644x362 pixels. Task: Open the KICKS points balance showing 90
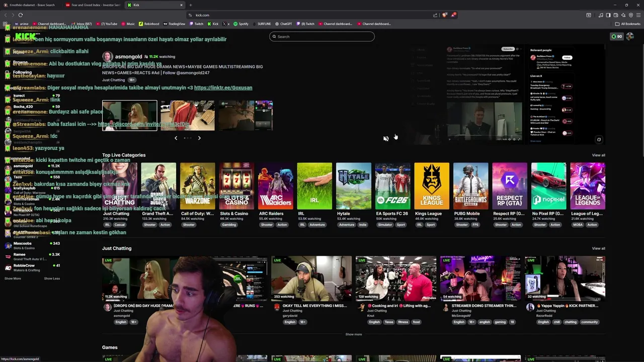(616, 36)
